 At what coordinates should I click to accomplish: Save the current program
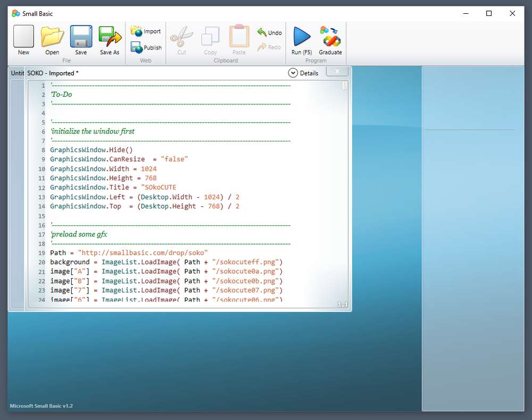point(81,40)
